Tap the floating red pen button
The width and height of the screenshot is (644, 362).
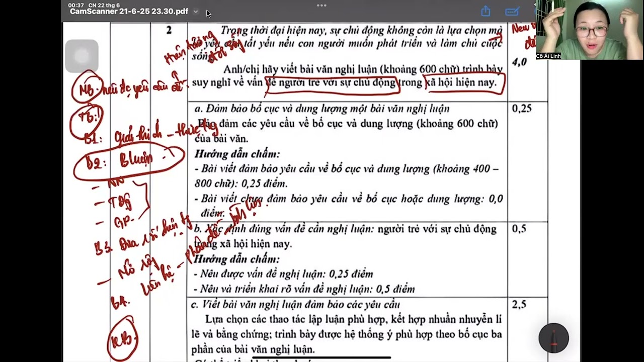553,338
